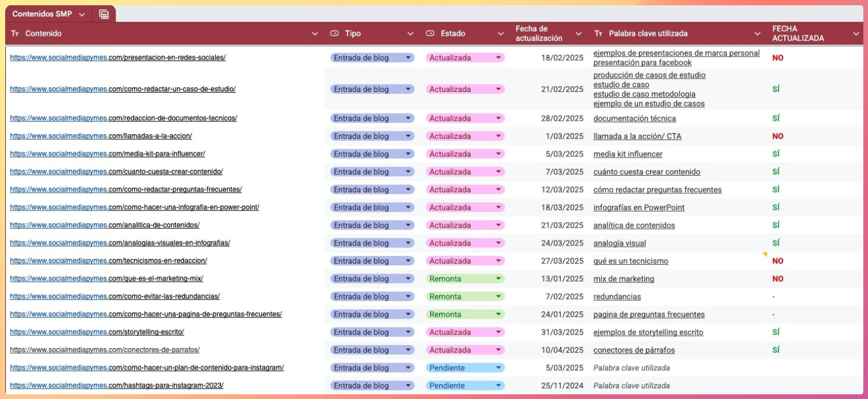
Task: Click the text type icon in Palabra clave header
Action: point(598,34)
